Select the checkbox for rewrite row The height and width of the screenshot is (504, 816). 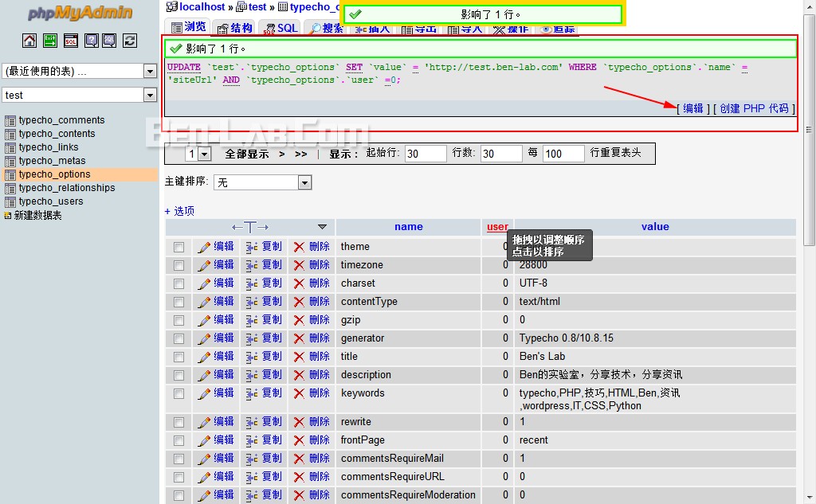tap(178, 422)
